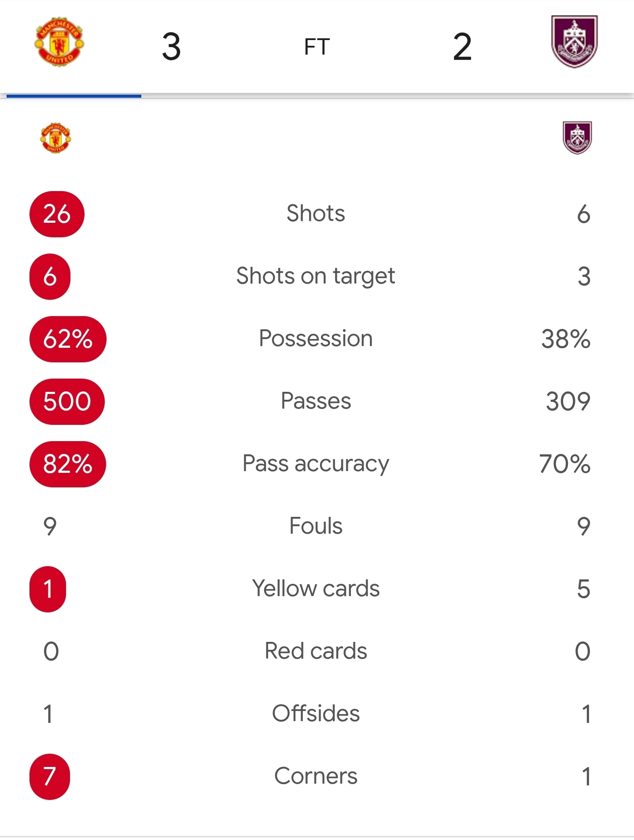Tap the red 82% pass accuracy badge
Image resolution: width=634 pixels, height=840 pixels.
coord(68,464)
